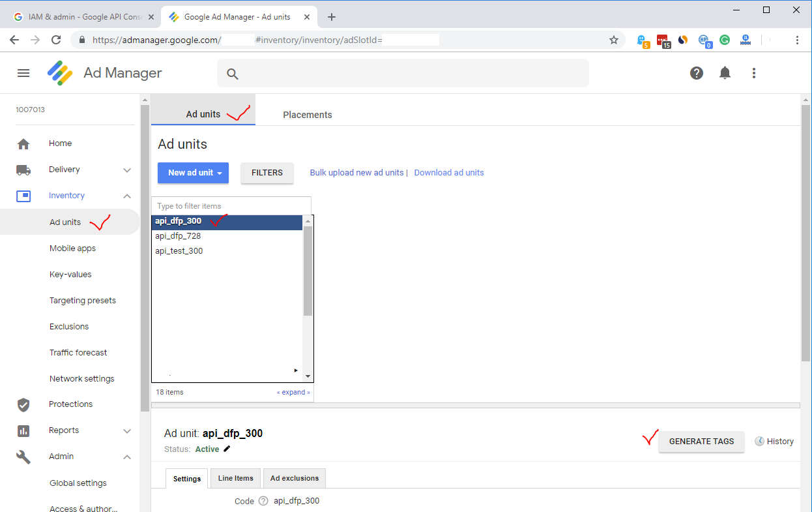Select api_dfp_728 in ad unit list
Screen dimensions: 812x512
pos(178,236)
